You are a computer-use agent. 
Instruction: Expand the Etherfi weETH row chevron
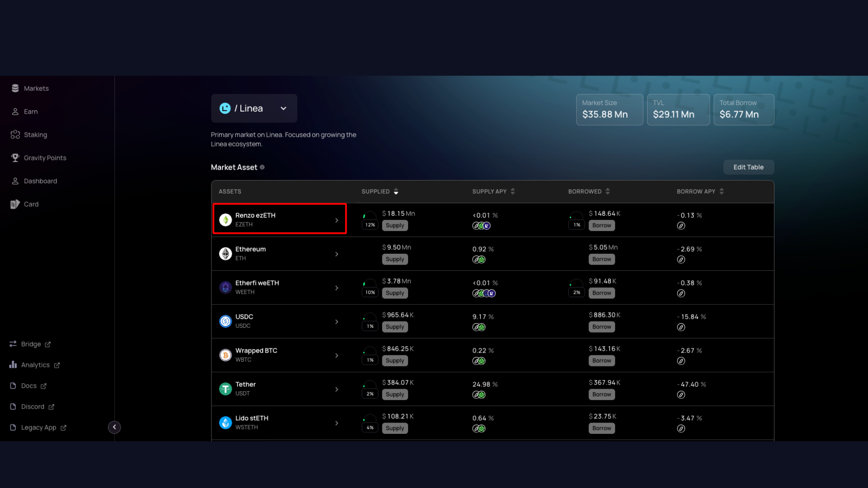[x=337, y=288]
